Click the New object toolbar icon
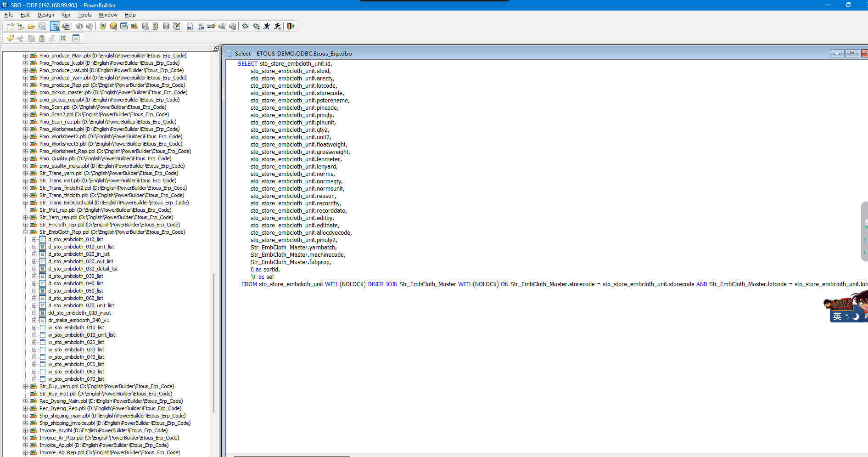868x457 pixels. [x=10, y=26]
